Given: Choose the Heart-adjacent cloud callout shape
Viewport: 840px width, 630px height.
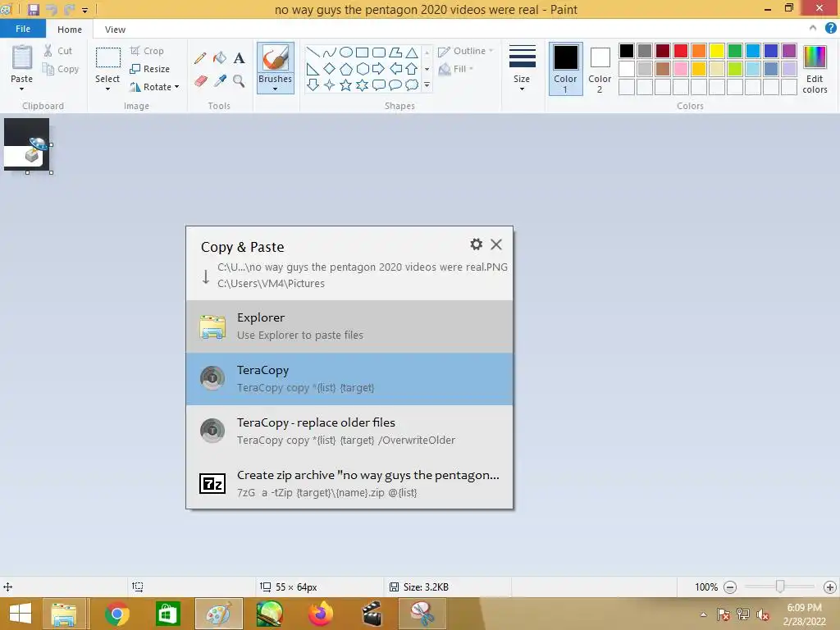Looking at the screenshot, I should pyautogui.click(x=412, y=84).
